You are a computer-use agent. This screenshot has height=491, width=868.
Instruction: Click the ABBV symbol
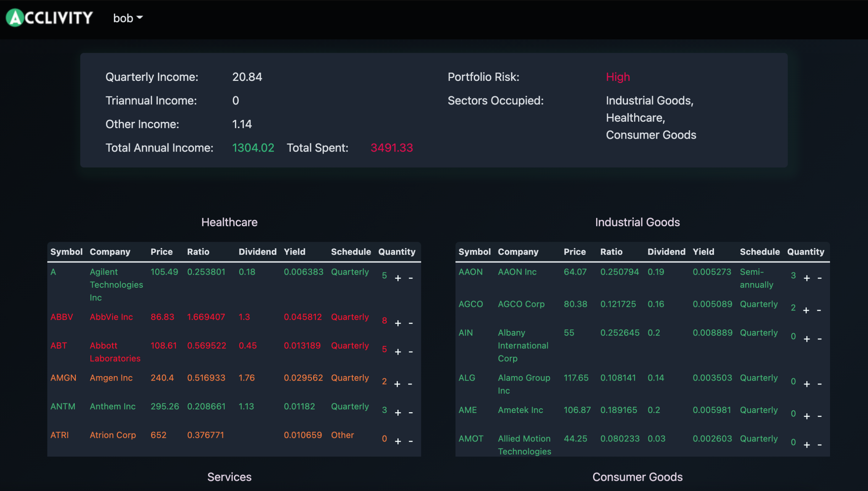[x=62, y=317]
